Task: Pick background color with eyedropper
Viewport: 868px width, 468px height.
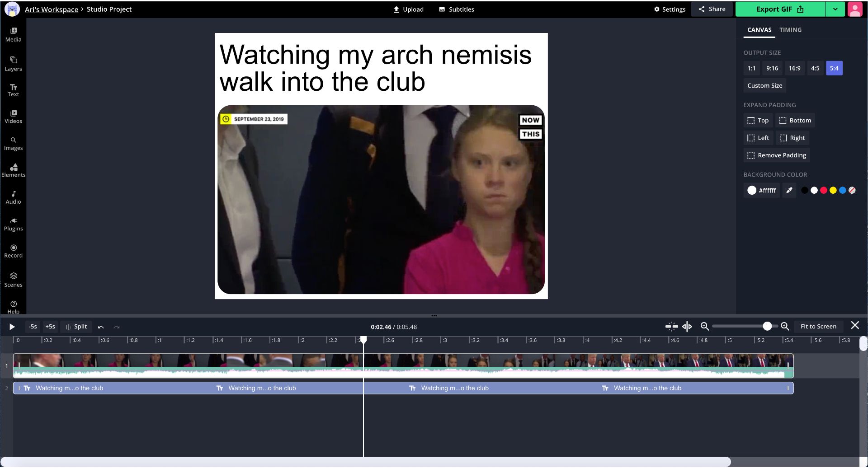Action: pos(789,190)
